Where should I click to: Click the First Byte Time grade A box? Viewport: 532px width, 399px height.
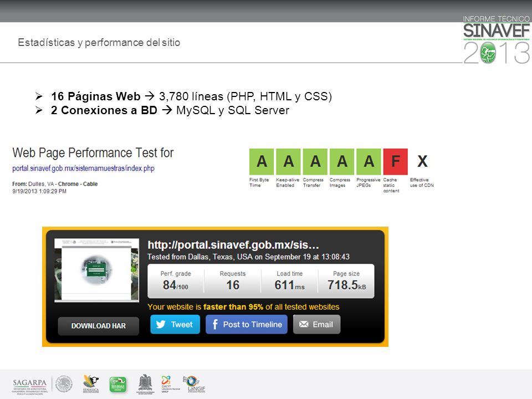click(x=262, y=161)
